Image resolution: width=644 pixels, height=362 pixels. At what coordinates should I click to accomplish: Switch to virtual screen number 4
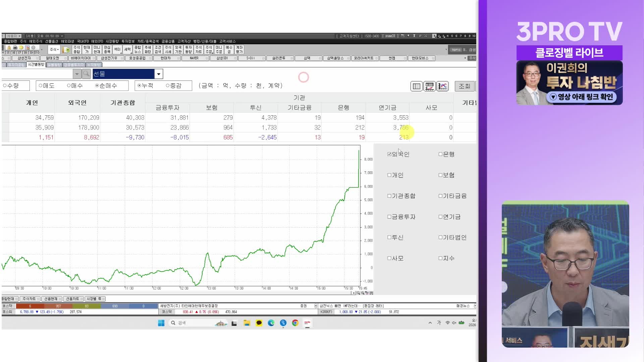[447, 36]
